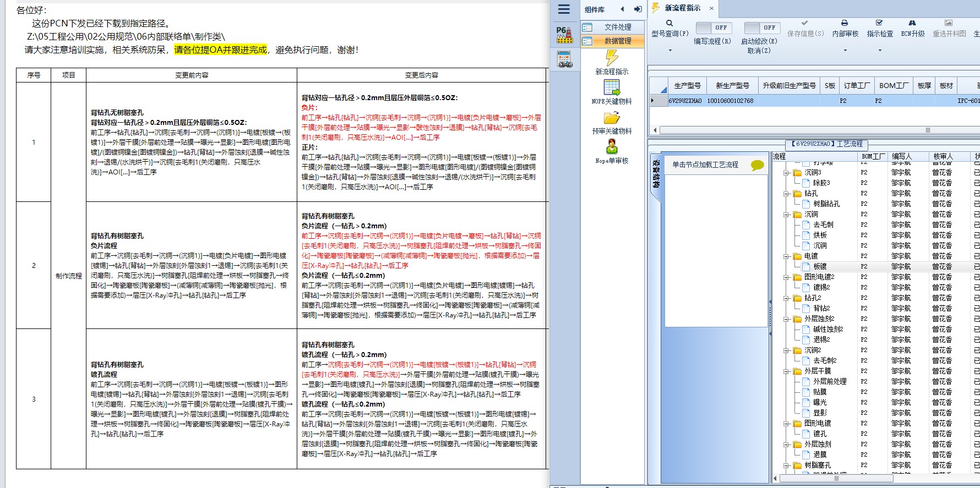
Task: Collapse the 沉铜2 tree node
Action: [x=786, y=350]
